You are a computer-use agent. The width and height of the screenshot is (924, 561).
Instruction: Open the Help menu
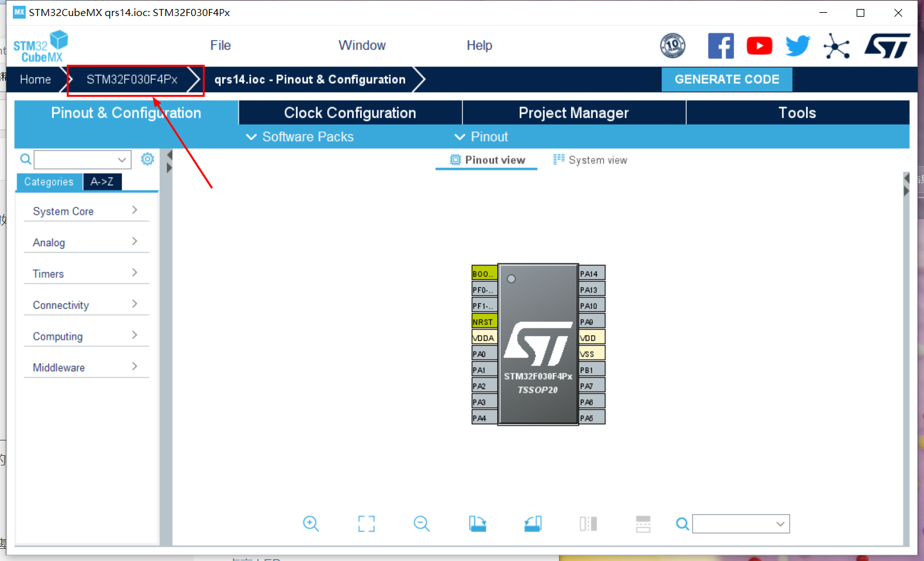(479, 46)
